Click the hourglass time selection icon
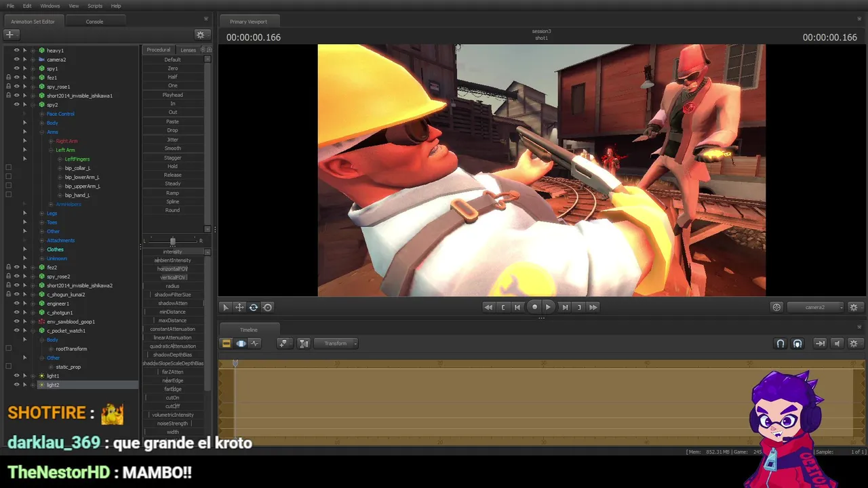 [304, 344]
